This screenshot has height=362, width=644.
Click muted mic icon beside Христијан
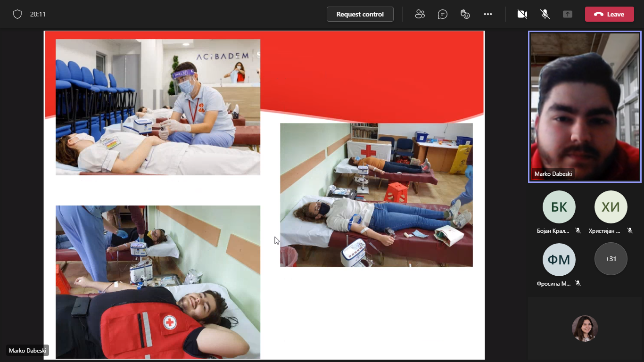click(x=629, y=230)
